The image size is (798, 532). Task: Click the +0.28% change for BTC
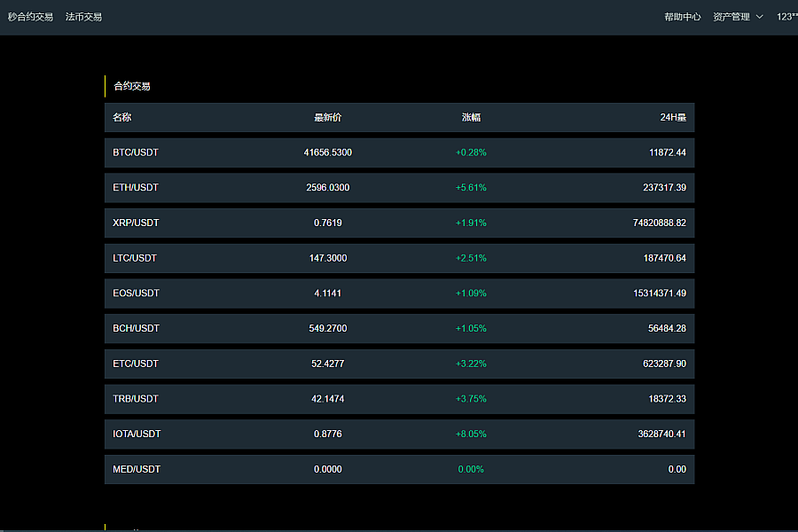tap(472, 153)
